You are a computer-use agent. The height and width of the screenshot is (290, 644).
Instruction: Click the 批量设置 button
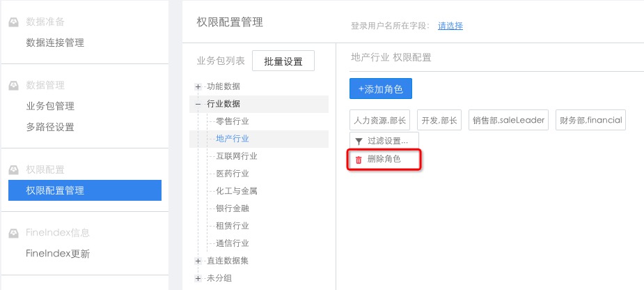pos(283,61)
